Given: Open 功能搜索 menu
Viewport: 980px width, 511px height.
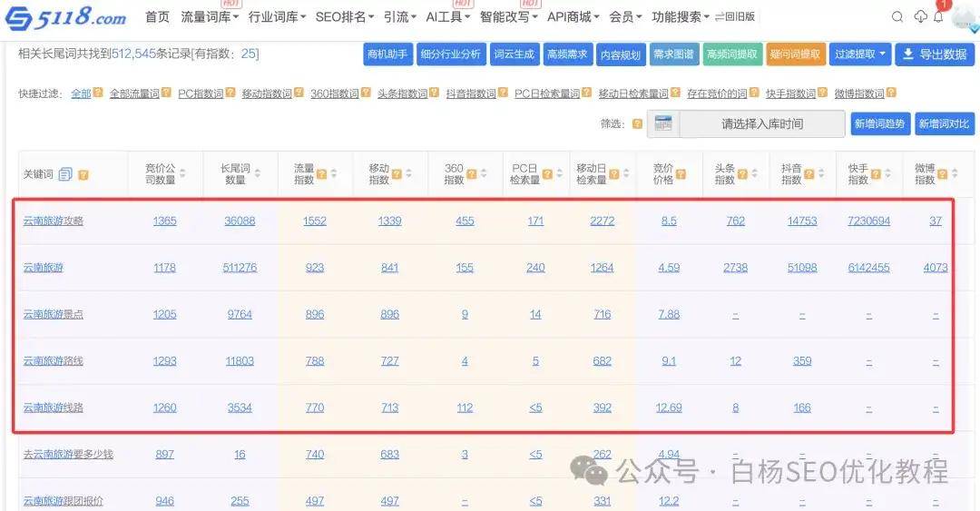Looking at the screenshot, I should pyautogui.click(x=680, y=17).
